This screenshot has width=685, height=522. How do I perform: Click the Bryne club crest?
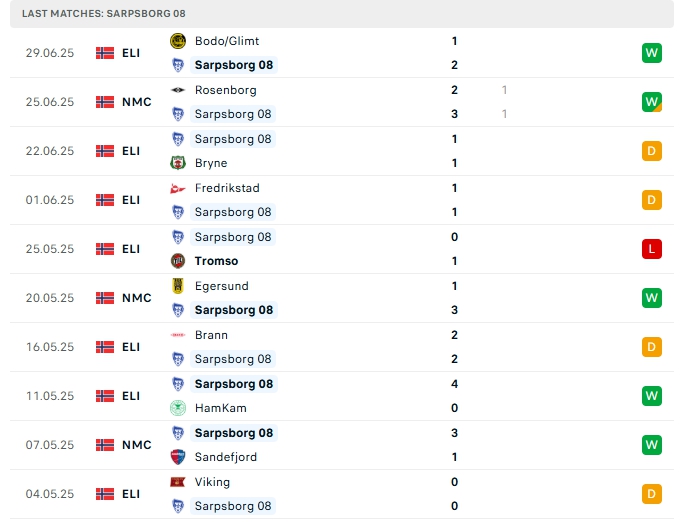tap(178, 163)
